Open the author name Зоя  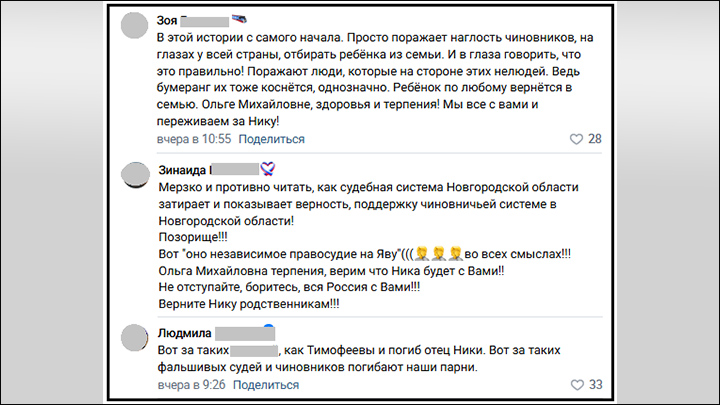click(x=167, y=21)
